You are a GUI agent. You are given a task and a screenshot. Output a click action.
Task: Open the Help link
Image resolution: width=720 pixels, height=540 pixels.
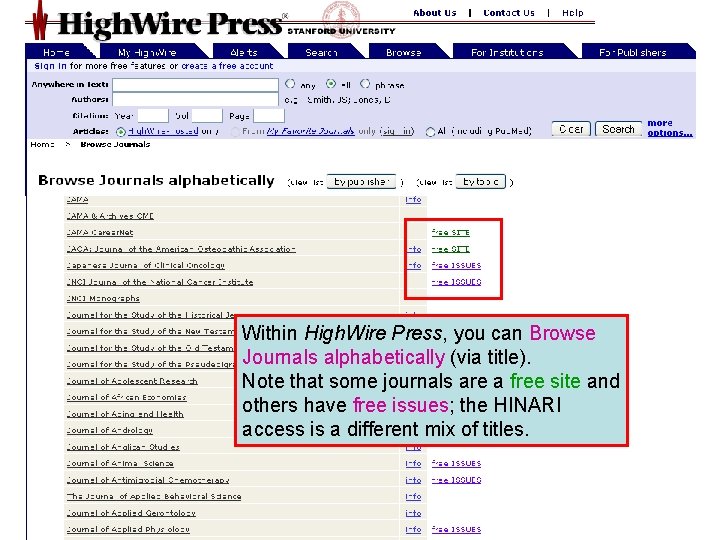tap(573, 13)
